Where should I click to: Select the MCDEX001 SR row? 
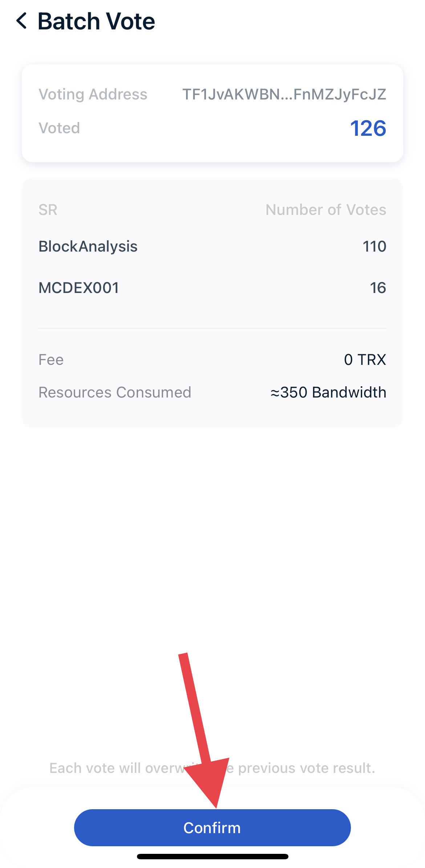[212, 288]
